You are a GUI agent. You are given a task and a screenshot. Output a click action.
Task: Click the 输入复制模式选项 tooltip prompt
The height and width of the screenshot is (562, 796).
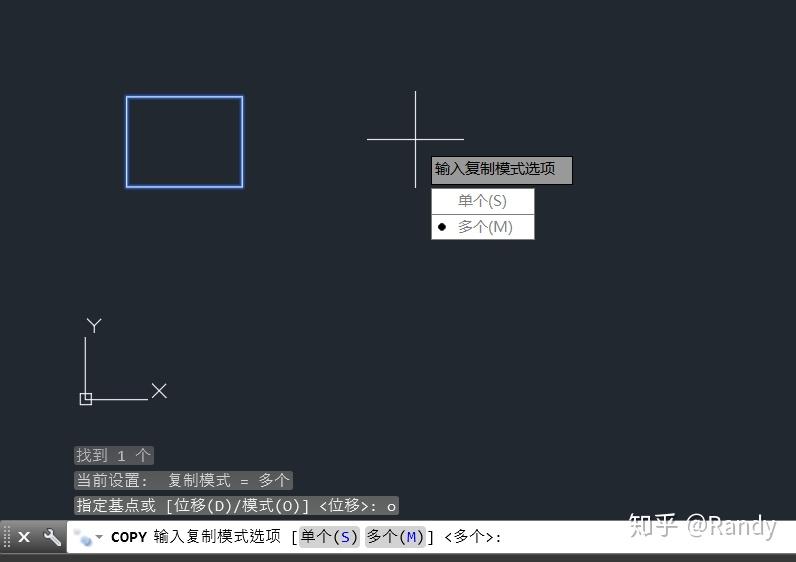tap(502, 170)
